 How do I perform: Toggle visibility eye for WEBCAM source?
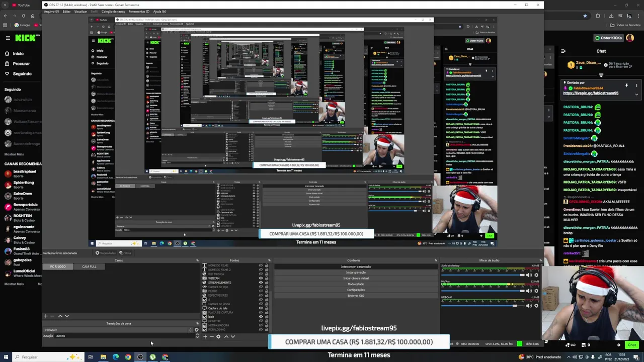[x=261, y=278]
